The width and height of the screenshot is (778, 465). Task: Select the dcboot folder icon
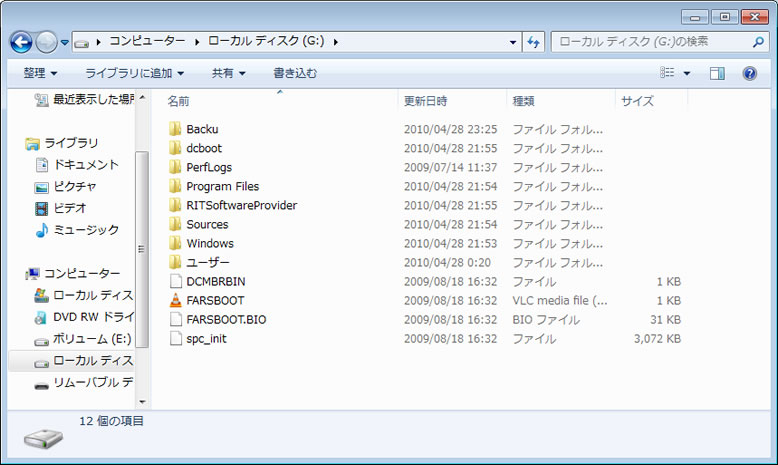click(x=175, y=148)
